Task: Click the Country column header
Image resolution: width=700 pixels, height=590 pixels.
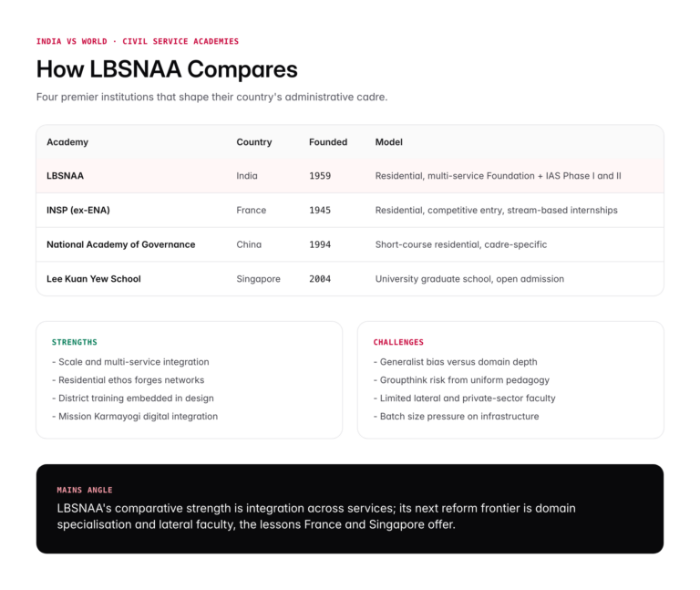Action: 254,142
